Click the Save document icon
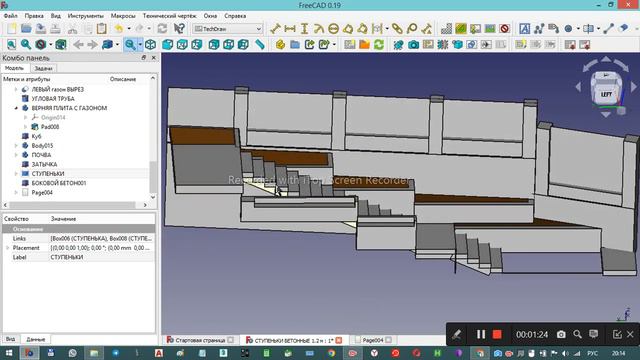This screenshot has width=640, height=360. tap(40, 29)
